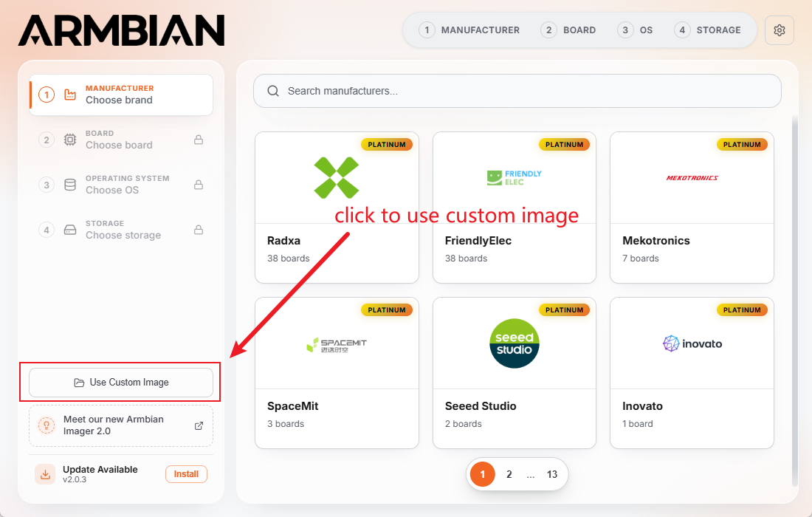
Task: Click the Radxa name text
Action: pos(283,241)
